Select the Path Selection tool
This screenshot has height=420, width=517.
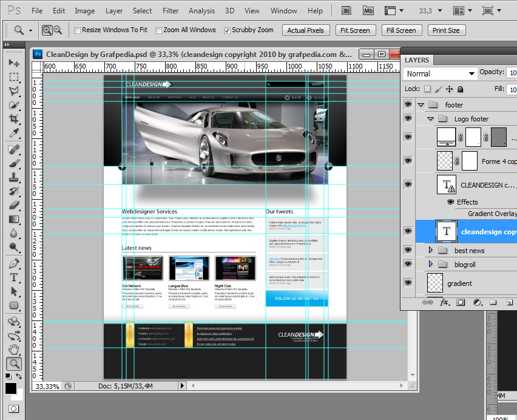pyautogui.click(x=14, y=292)
